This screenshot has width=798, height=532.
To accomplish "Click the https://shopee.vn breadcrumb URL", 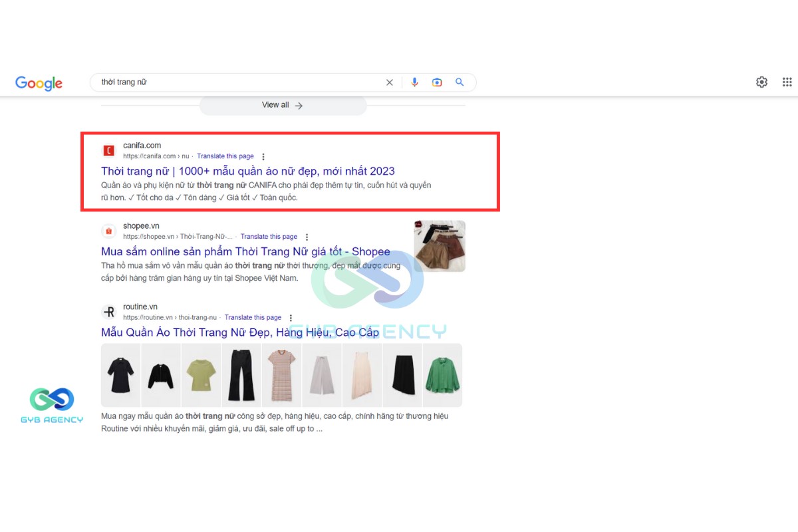I will coord(178,237).
